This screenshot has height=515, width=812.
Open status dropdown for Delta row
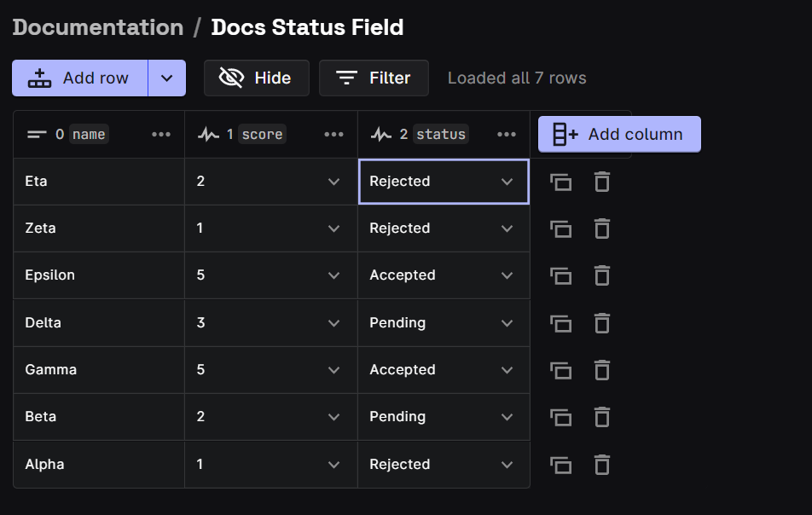point(507,323)
